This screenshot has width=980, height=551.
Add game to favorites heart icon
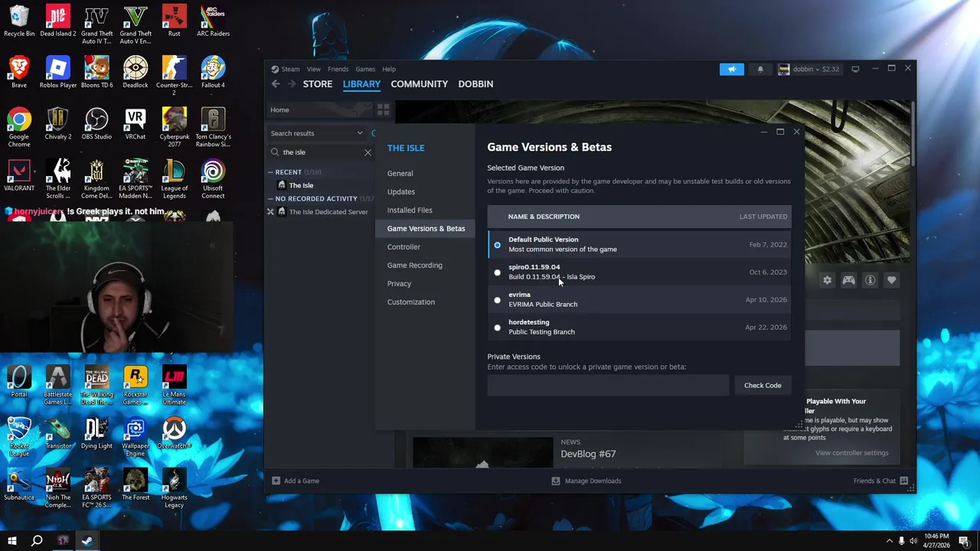point(891,280)
